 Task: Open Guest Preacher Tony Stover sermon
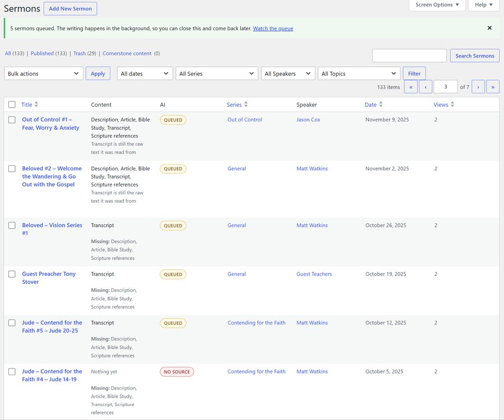tap(49, 278)
